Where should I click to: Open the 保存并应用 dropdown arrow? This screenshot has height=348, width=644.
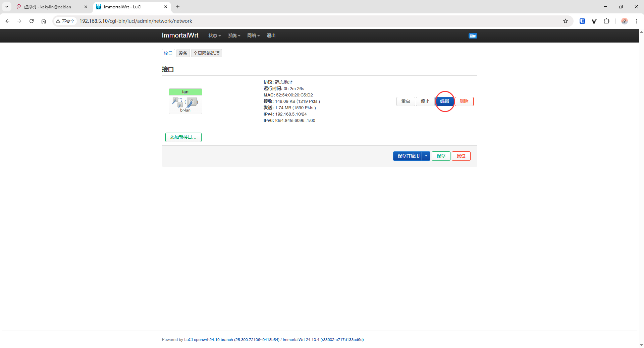coord(426,156)
